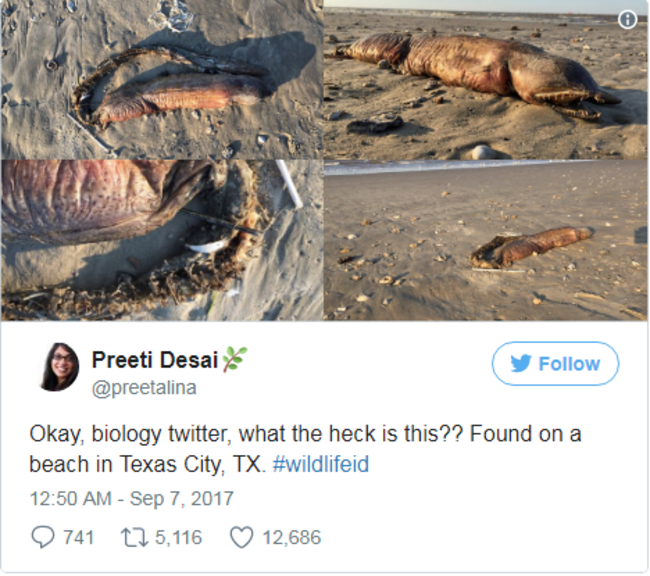This screenshot has width=650, height=576.
Task: Click the tweet text about biology twitter
Action: point(305,450)
